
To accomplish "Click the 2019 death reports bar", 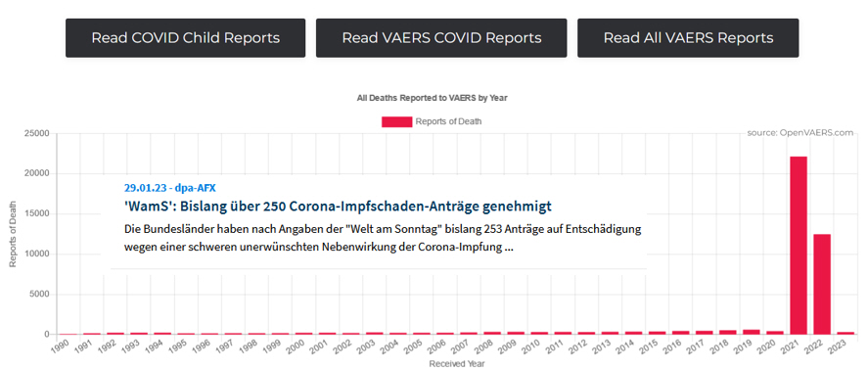I will pos(752,332).
